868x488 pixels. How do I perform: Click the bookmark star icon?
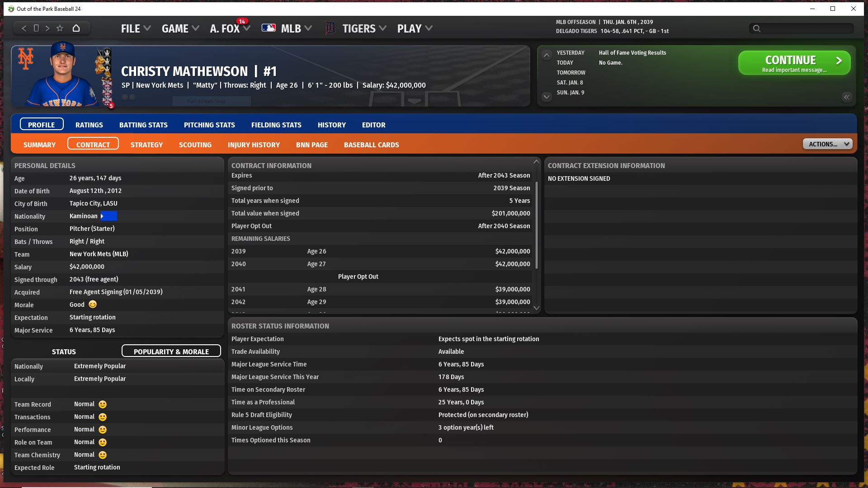(x=60, y=28)
